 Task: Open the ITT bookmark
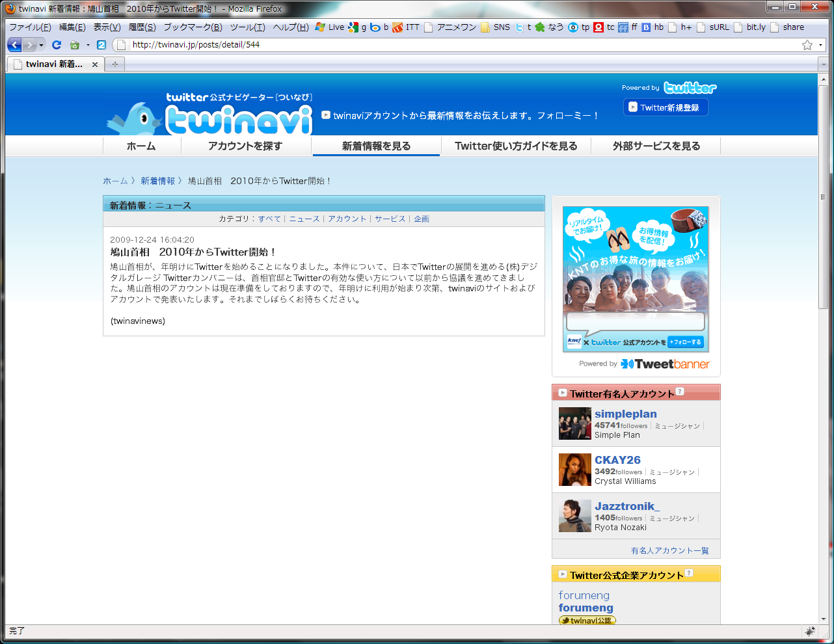pos(406,27)
